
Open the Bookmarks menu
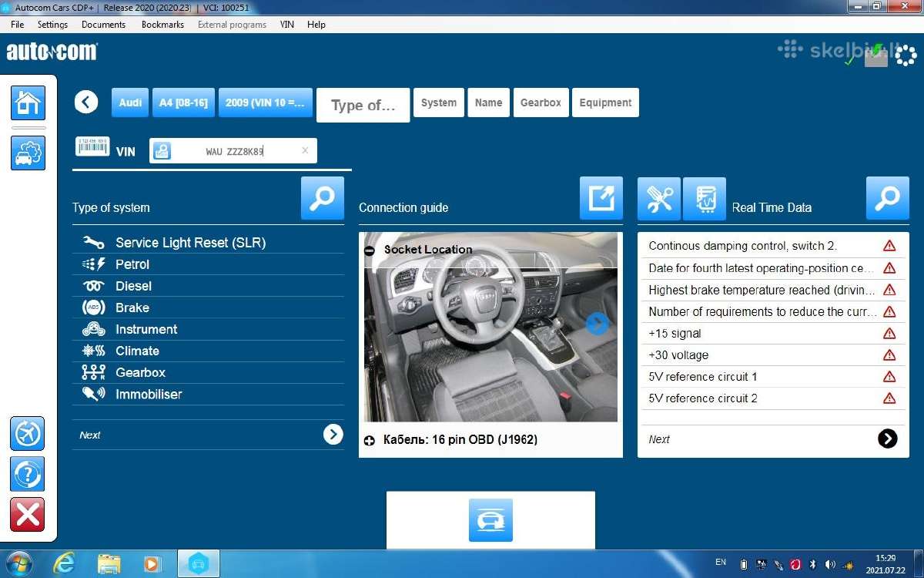(x=162, y=25)
